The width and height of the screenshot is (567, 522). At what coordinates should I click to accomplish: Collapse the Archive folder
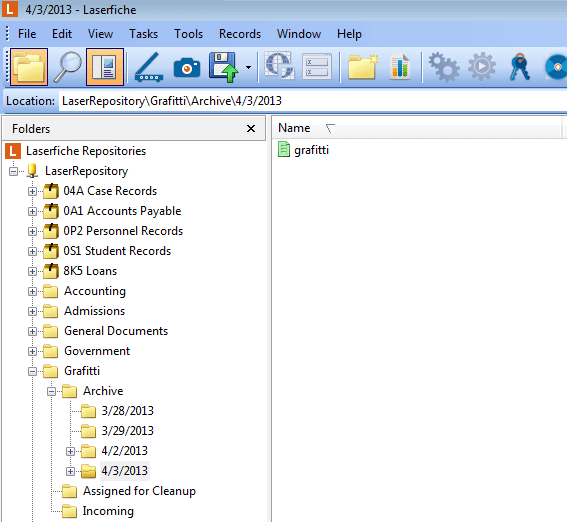click(x=51, y=391)
